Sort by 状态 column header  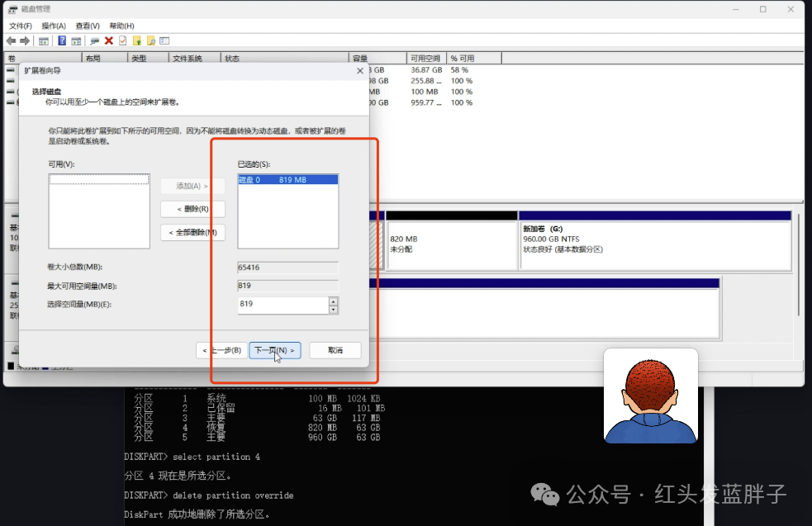click(285, 58)
